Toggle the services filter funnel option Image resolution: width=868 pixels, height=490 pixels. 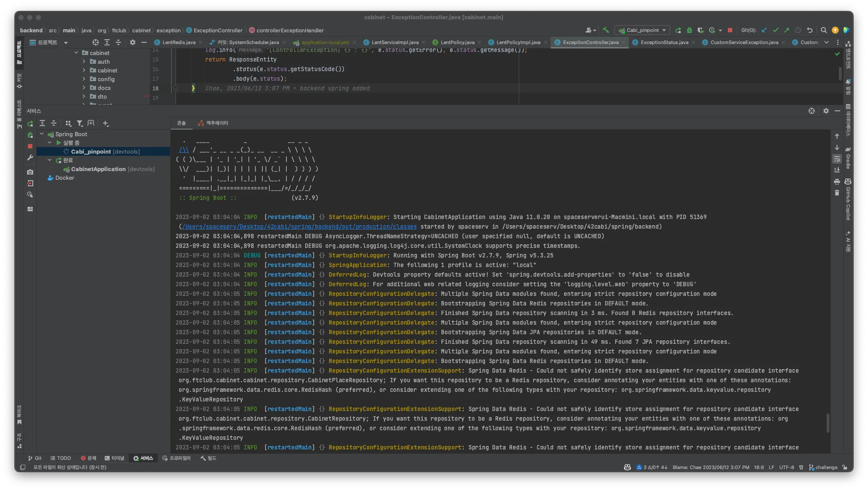click(79, 123)
